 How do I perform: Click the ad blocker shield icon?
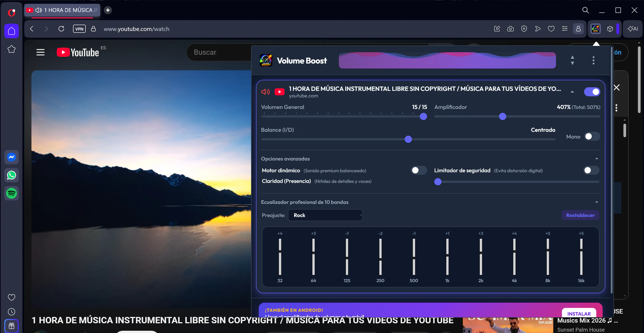[524, 29]
